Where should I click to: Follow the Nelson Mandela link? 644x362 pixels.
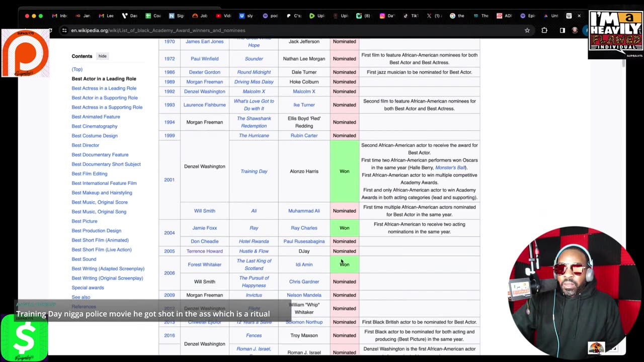pyautogui.click(x=304, y=295)
